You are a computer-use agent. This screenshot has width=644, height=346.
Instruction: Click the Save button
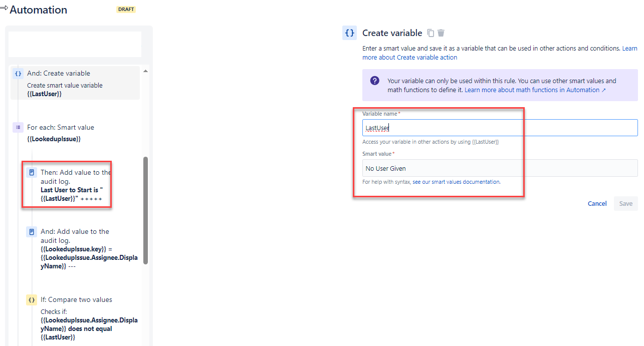coord(626,204)
